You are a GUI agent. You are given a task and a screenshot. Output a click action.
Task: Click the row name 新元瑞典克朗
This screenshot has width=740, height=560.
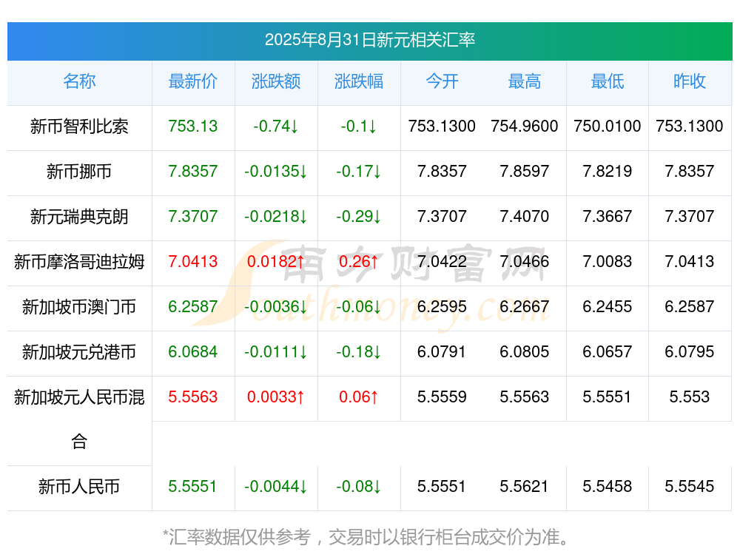click(x=79, y=217)
